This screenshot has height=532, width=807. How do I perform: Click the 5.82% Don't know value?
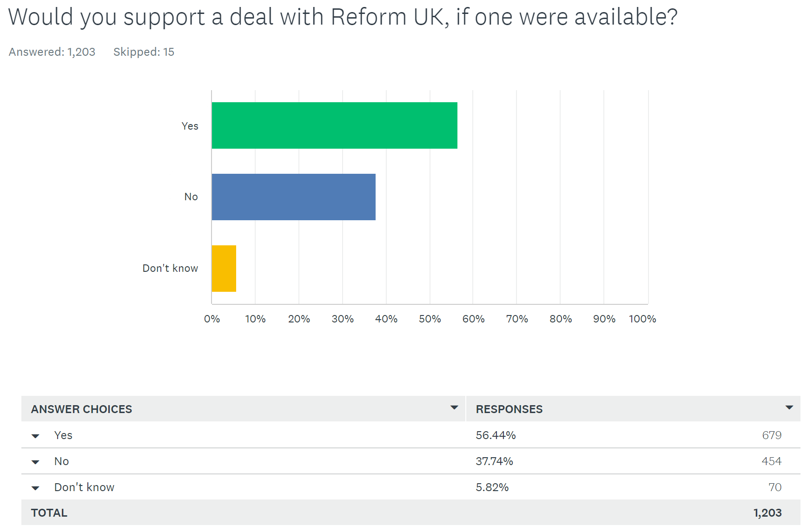point(492,487)
